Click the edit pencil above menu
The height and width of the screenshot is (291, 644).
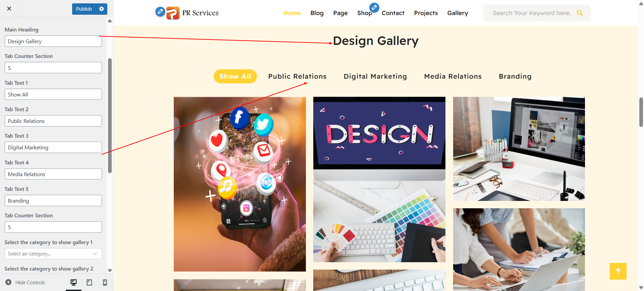374,7
